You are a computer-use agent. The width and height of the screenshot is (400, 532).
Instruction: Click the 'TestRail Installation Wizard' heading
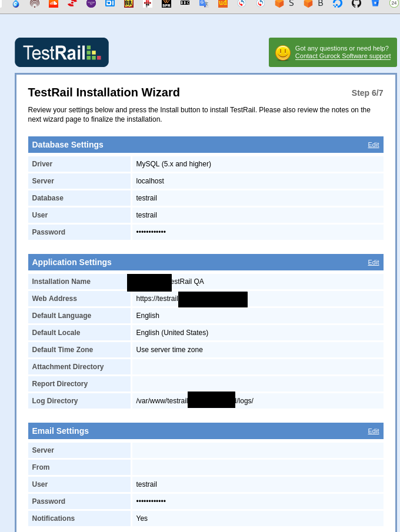tap(104, 92)
